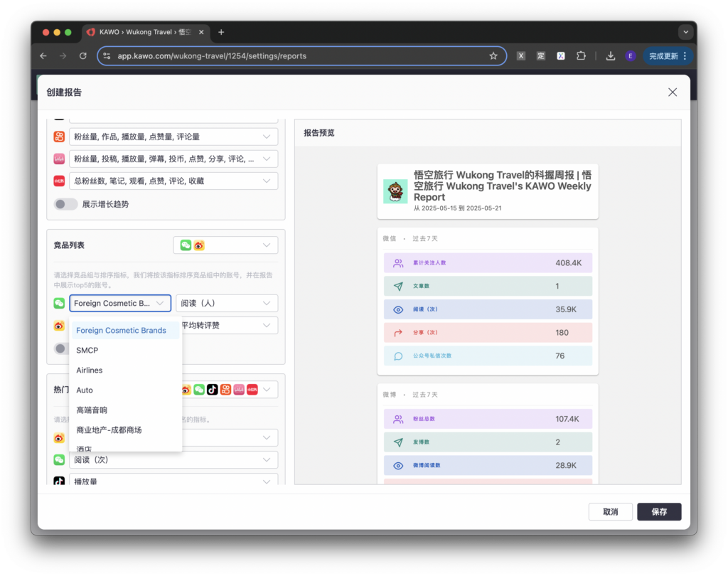Choose Airlines in the dropdown list
This screenshot has height=576, width=728.
[x=90, y=370]
